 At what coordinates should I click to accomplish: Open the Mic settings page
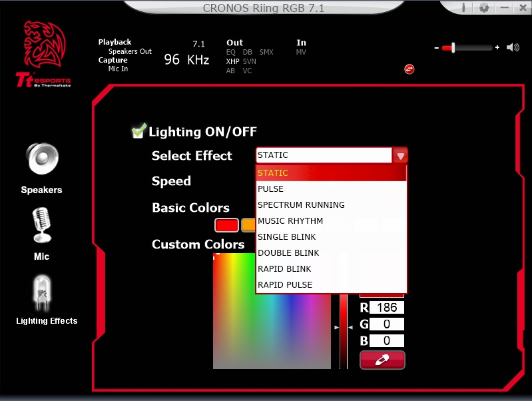[42, 234]
